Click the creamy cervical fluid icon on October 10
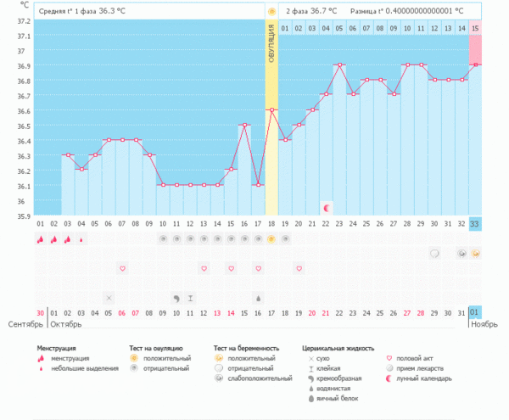This screenshot has width=509, height=420. point(176,298)
